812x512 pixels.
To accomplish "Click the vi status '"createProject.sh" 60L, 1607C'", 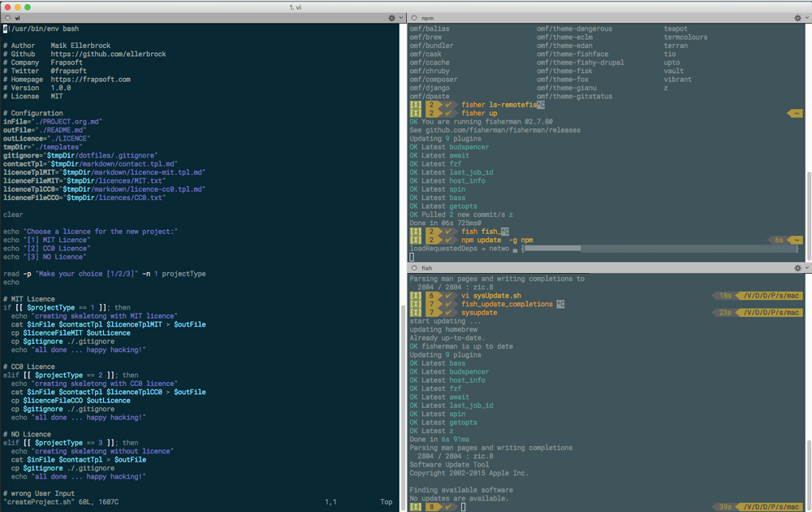I will point(61,502).
